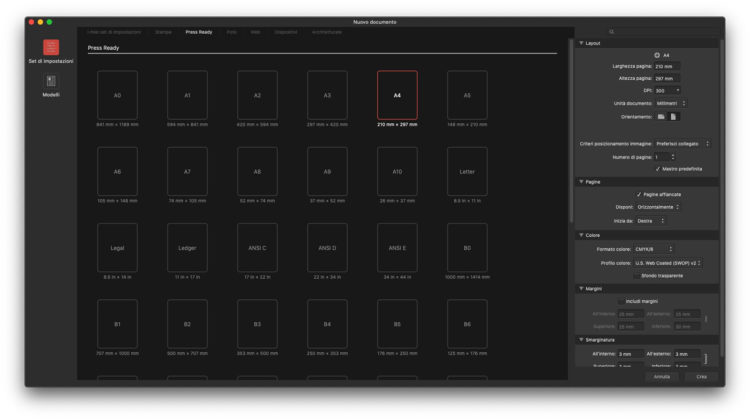The width and height of the screenshot is (750, 420).
Task: Open the first presets tab
Action: [x=114, y=32]
